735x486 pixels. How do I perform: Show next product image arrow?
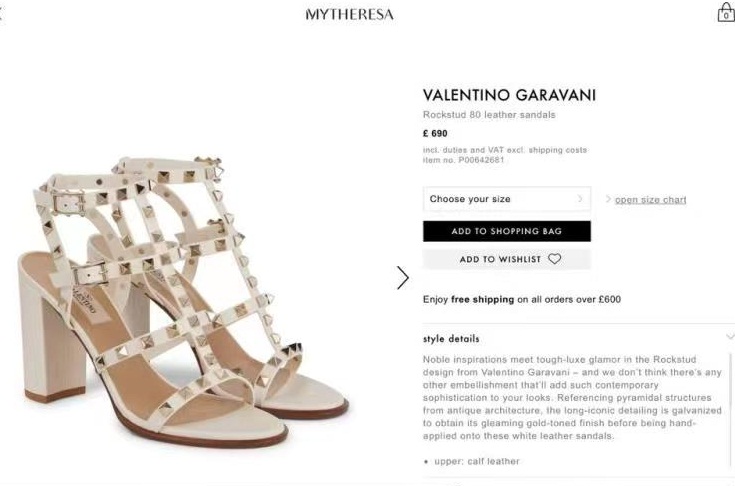point(403,277)
